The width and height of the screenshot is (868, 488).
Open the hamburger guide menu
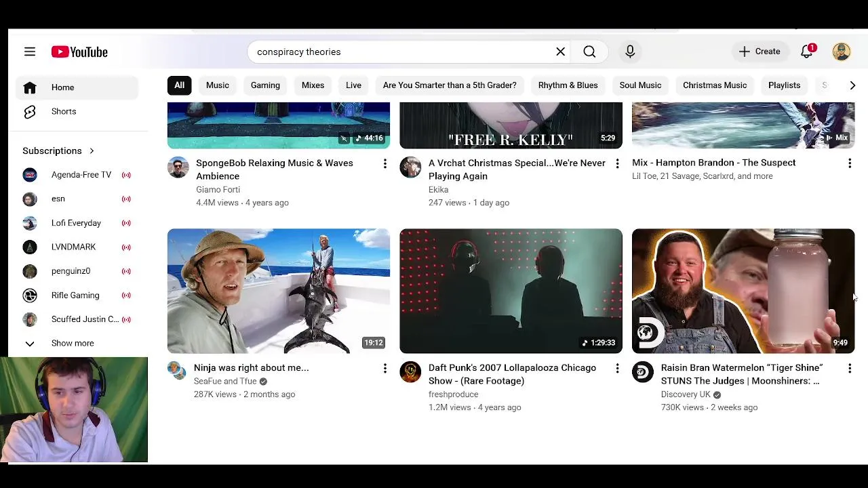coord(30,52)
